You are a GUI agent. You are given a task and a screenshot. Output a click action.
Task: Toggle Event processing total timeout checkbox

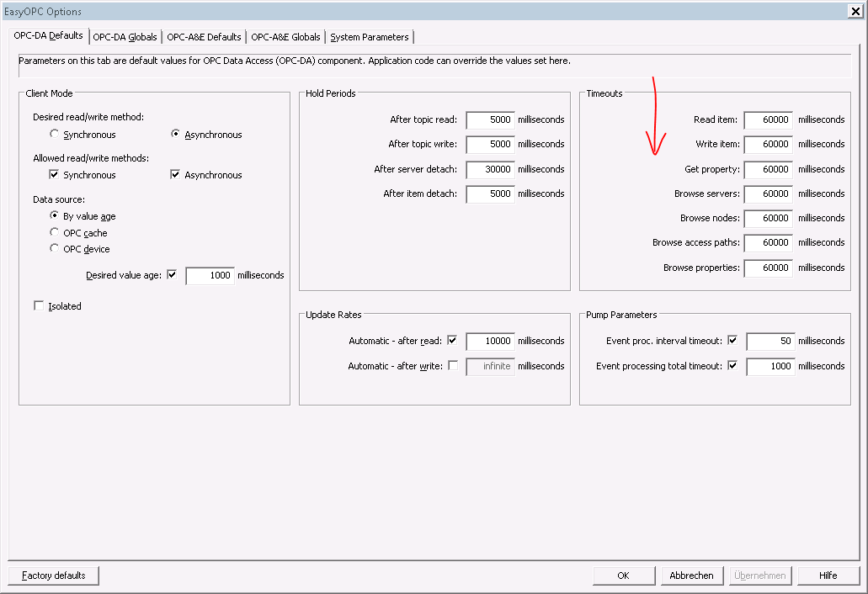(x=732, y=365)
